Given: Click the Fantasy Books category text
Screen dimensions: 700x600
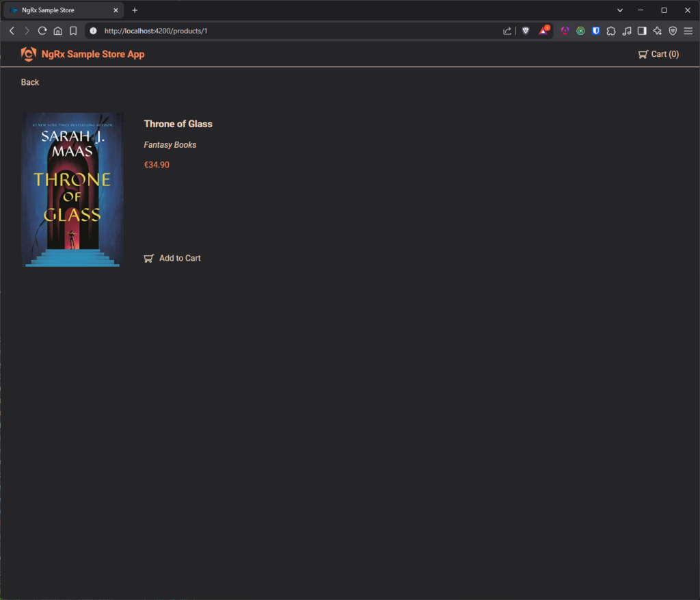Looking at the screenshot, I should (170, 145).
